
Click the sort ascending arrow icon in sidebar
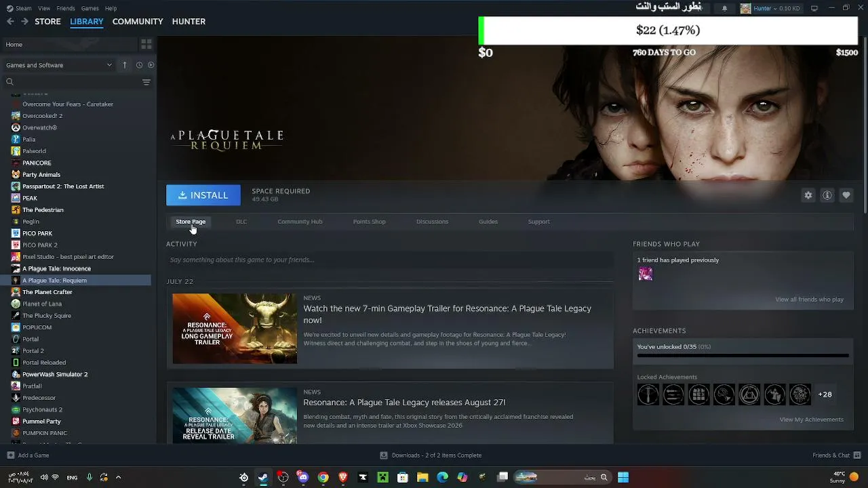[125, 65]
